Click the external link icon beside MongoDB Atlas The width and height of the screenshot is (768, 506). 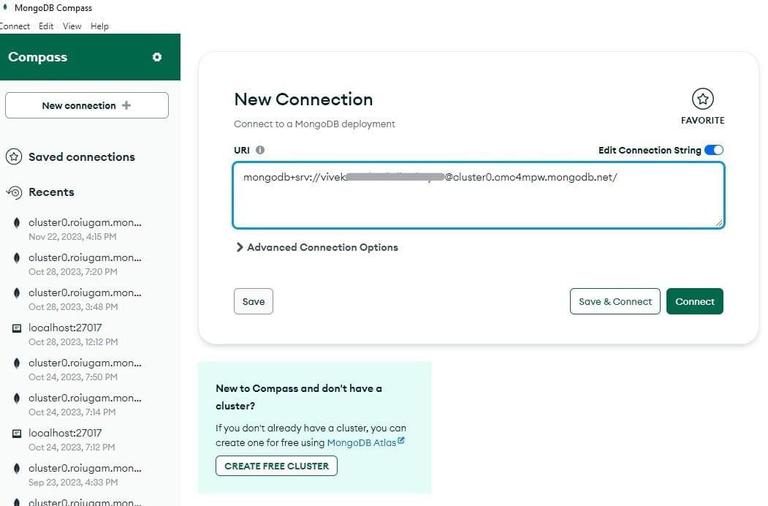pos(402,440)
